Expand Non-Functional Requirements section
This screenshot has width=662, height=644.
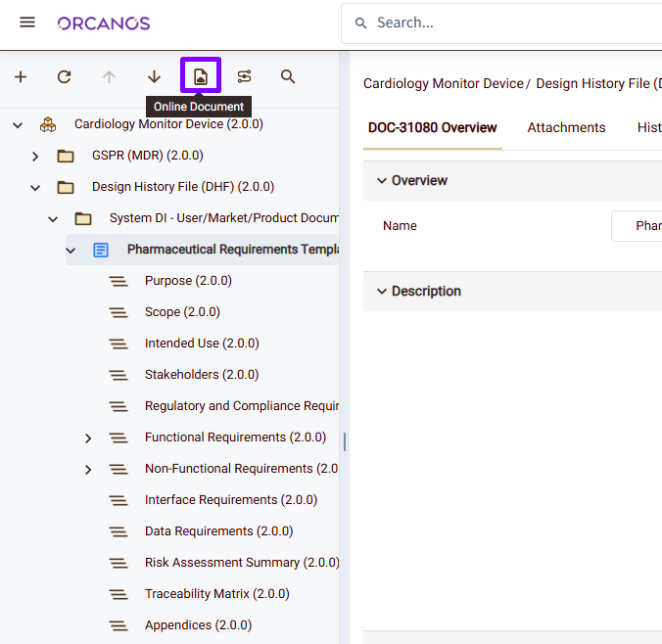(x=88, y=469)
